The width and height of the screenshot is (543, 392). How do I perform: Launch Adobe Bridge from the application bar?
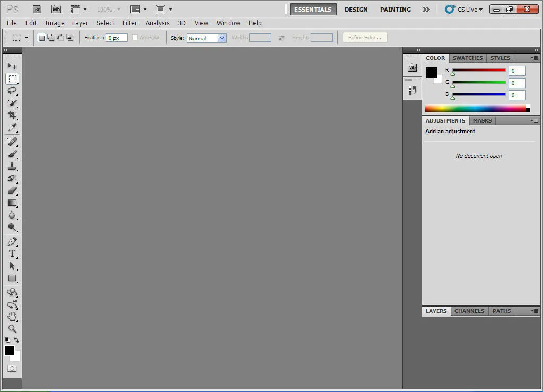(37, 10)
